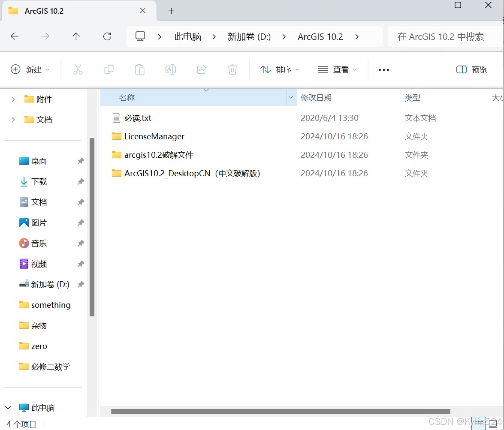Image resolution: width=504 pixels, height=430 pixels.
Task: Expand chevron after 此电脑 breadcrumb
Action: (214, 36)
